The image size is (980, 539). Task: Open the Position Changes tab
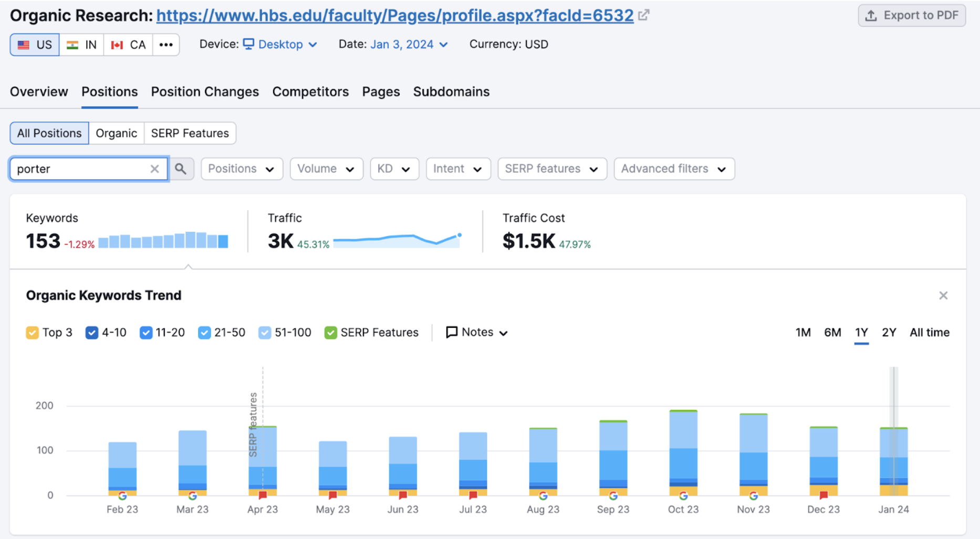tap(204, 91)
